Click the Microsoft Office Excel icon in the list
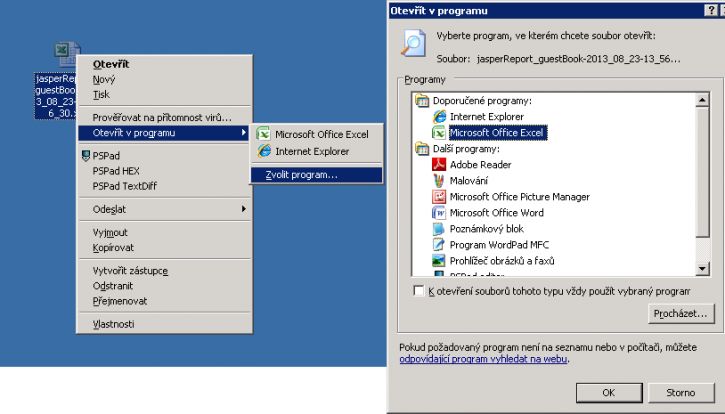Image resolution: width=725 pixels, height=414 pixels. (438, 133)
